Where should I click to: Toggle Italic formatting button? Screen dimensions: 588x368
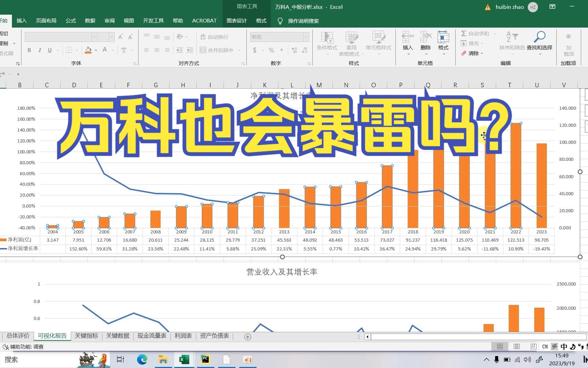click(x=40, y=50)
